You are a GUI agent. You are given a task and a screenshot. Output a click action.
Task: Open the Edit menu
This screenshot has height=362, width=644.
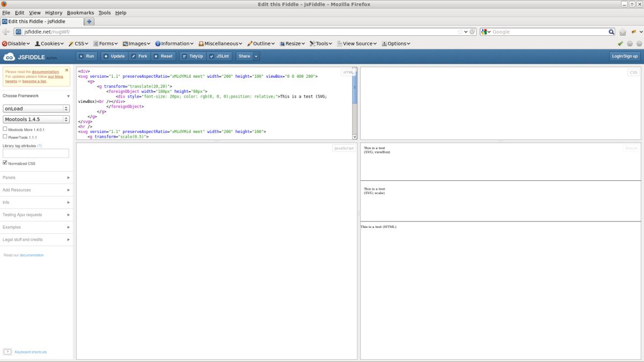pyautogui.click(x=19, y=12)
